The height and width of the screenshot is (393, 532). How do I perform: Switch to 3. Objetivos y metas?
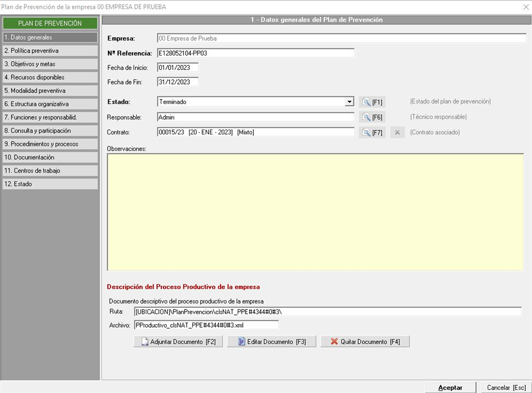(x=50, y=64)
